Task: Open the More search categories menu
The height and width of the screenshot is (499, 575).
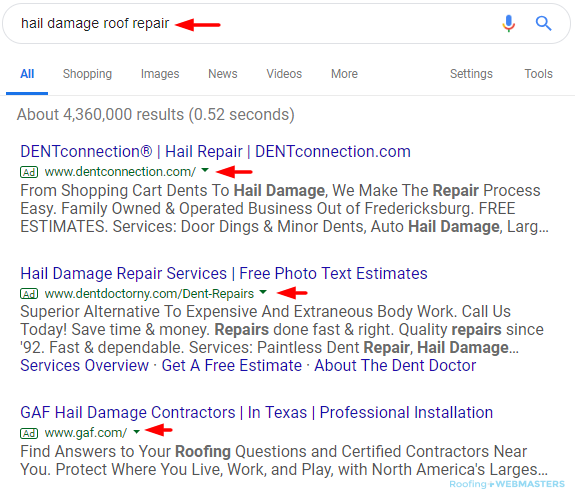Action: (x=344, y=74)
